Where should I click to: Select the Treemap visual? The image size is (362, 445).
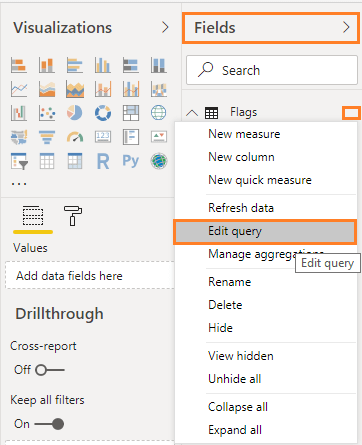click(x=131, y=113)
